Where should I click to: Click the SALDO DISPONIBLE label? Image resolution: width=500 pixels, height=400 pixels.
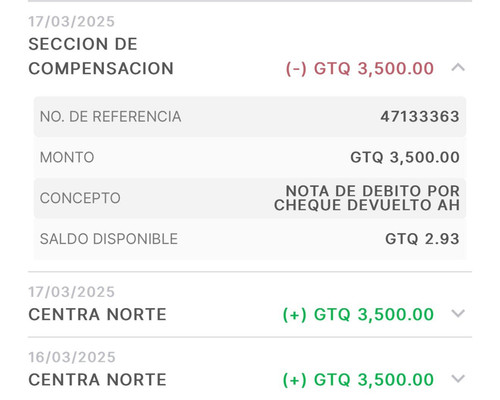(x=109, y=239)
